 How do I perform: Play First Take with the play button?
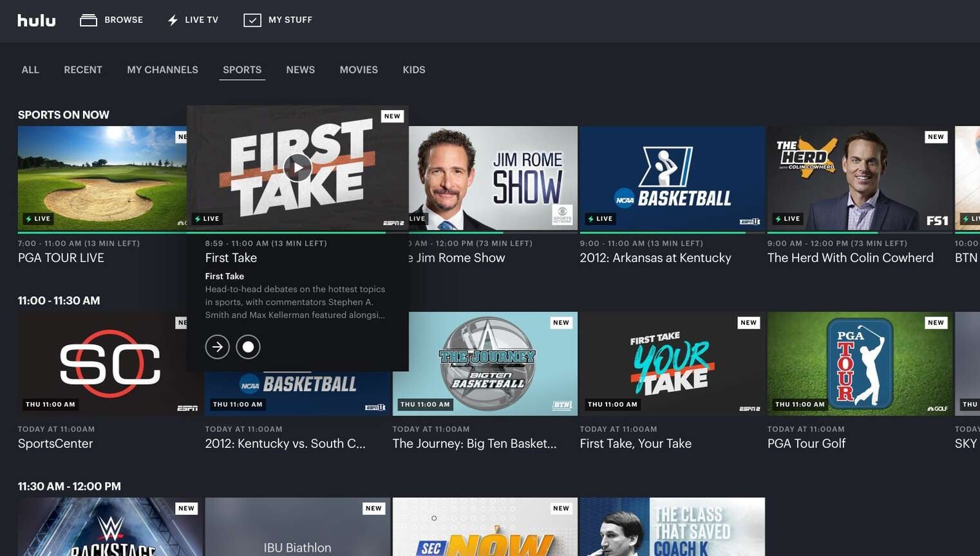pyautogui.click(x=297, y=168)
